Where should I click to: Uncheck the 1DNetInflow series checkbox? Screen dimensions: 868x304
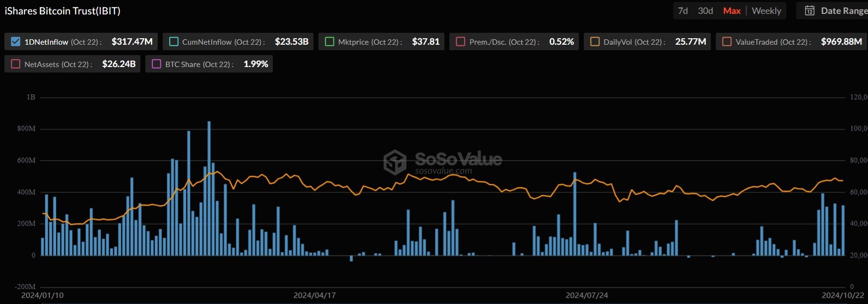pyautogui.click(x=15, y=42)
